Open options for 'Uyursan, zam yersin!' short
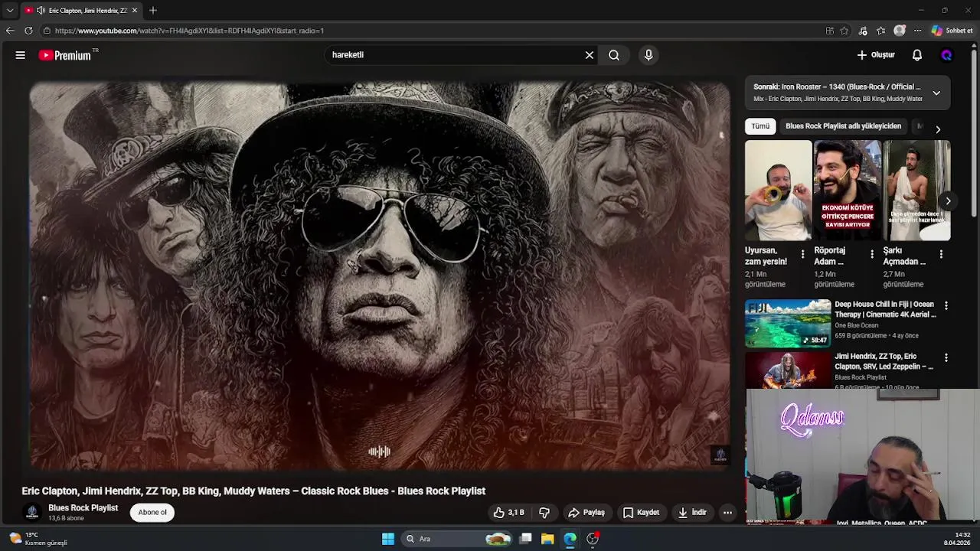 pos(802,254)
